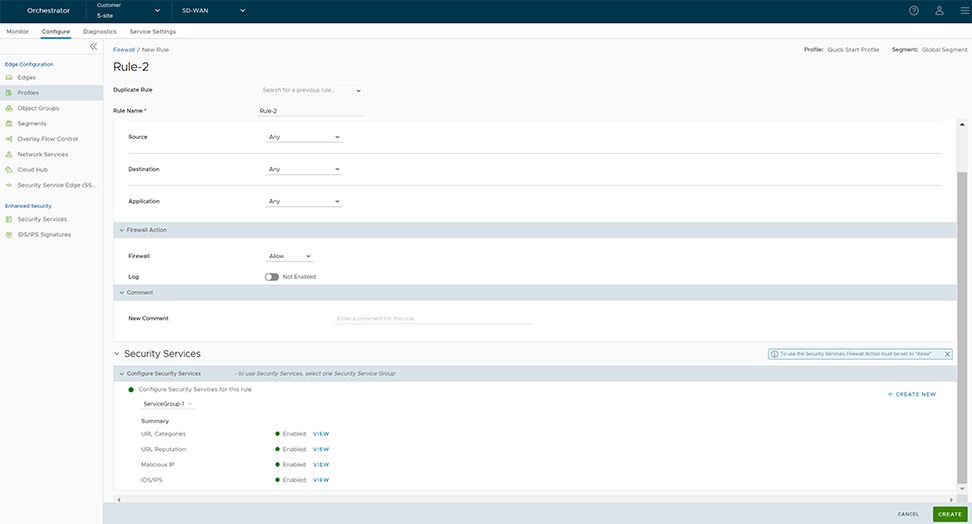972x524 pixels.
Task: Open the Firewall action Allow dropdown
Action: pos(290,256)
